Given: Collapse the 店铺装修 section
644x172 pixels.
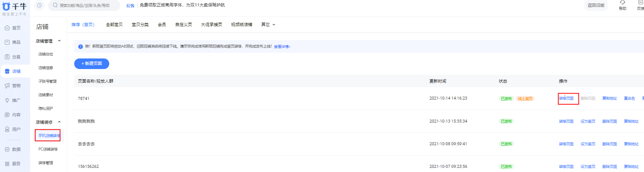Looking at the screenshot, I should pyautogui.click(x=59, y=122).
